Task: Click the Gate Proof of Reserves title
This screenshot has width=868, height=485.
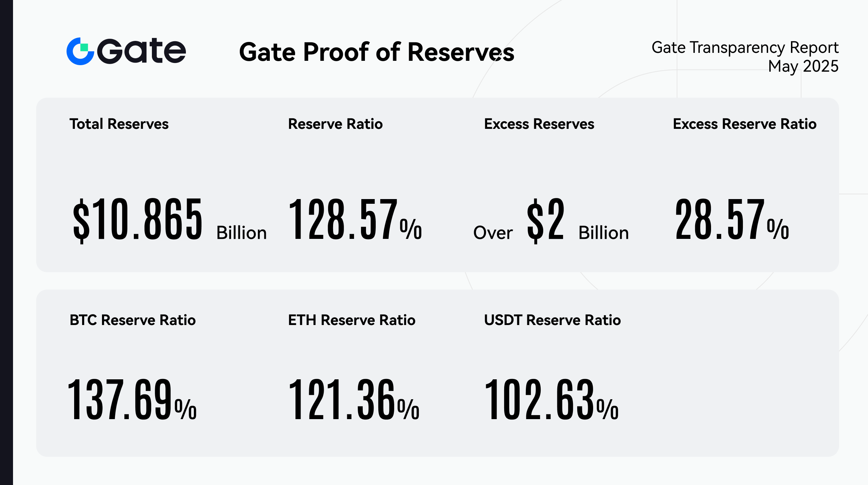Action: point(376,52)
